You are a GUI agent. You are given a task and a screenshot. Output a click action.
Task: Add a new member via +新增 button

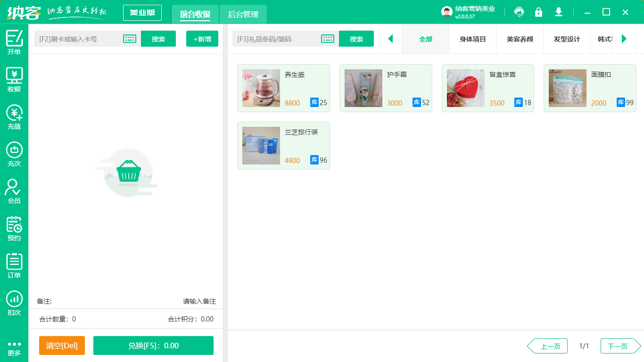coord(202,39)
